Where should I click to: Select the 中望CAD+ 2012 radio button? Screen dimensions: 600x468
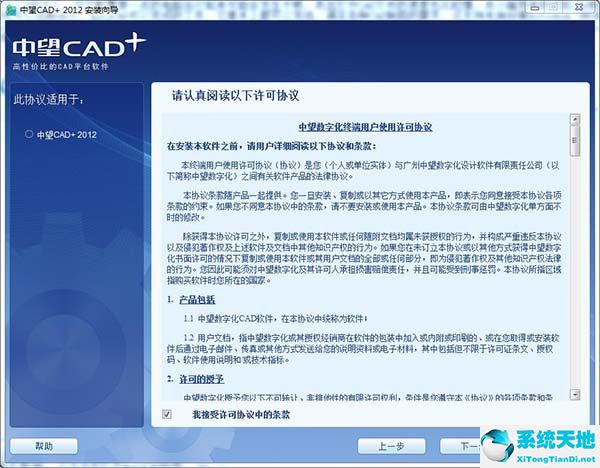point(29,134)
